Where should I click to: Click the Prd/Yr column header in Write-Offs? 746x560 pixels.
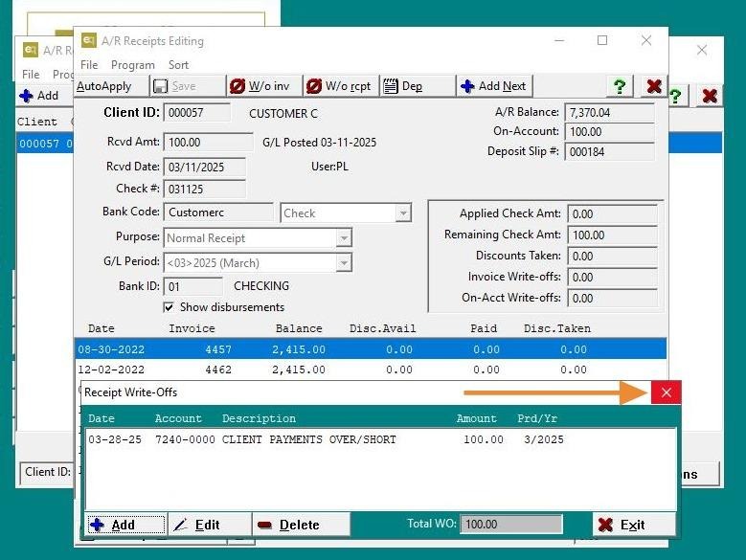click(x=537, y=418)
